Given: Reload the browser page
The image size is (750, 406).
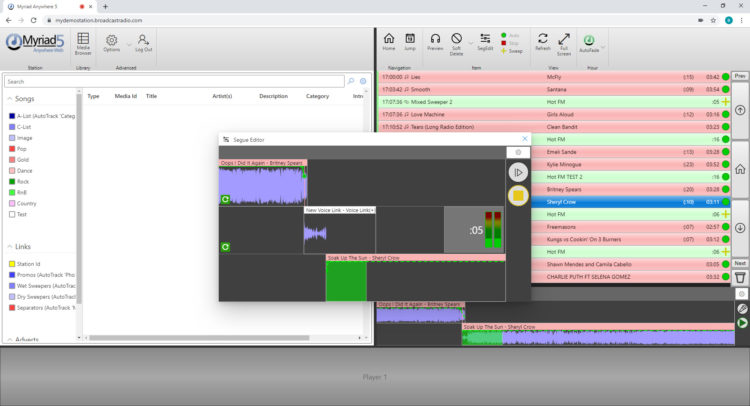Looking at the screenshot, I should click(33, 20).
